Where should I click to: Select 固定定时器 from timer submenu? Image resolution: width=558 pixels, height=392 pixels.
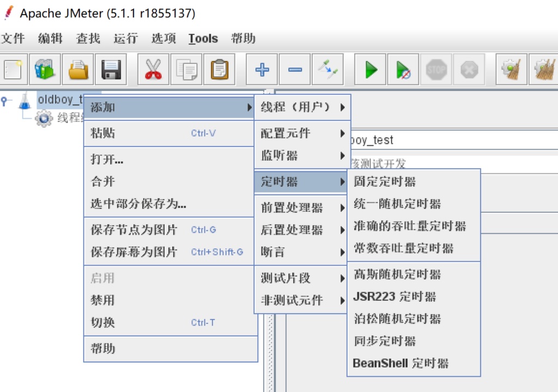[x=385, y=181]
